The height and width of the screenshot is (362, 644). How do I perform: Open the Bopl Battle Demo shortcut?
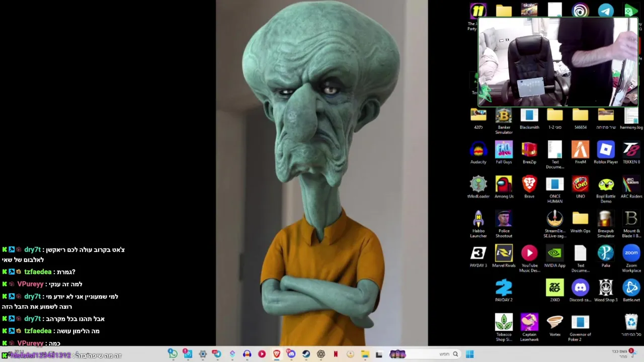(x=606, y=190)
